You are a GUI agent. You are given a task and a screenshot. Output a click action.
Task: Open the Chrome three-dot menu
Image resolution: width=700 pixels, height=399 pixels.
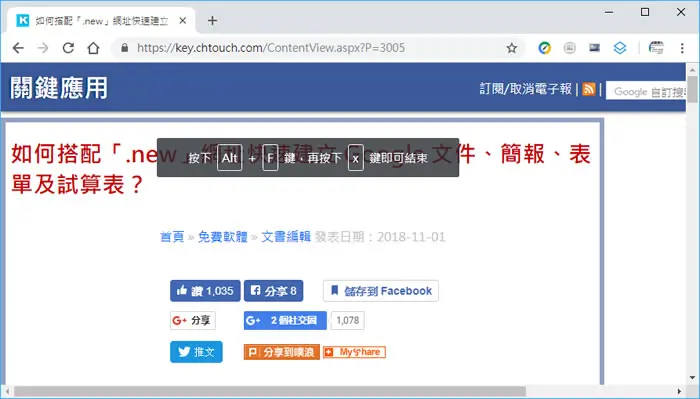coord(682,48)
